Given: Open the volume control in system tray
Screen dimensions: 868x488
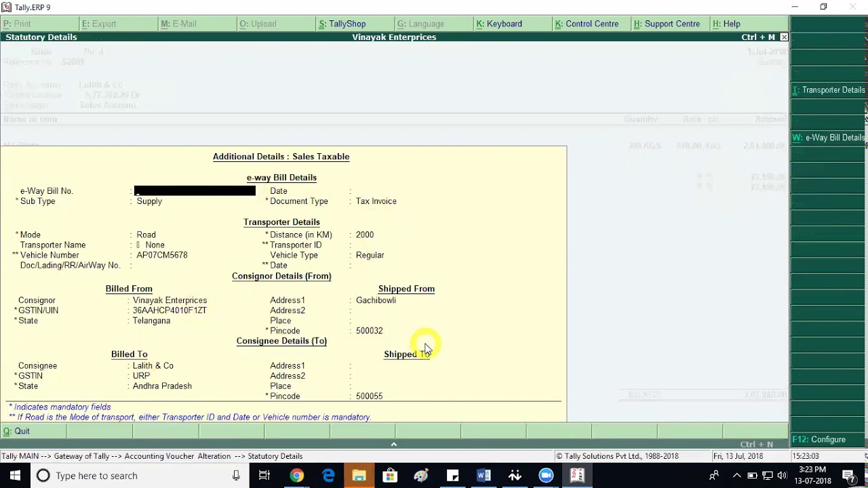Looking at the screenshot, I should (782, 476).
